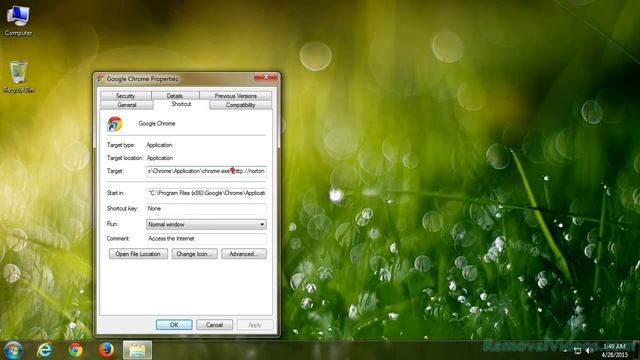This screenshot has width=640, height=360.
Task: Launch Internet Explorer from the taskbar
Action: coord(44,350)
